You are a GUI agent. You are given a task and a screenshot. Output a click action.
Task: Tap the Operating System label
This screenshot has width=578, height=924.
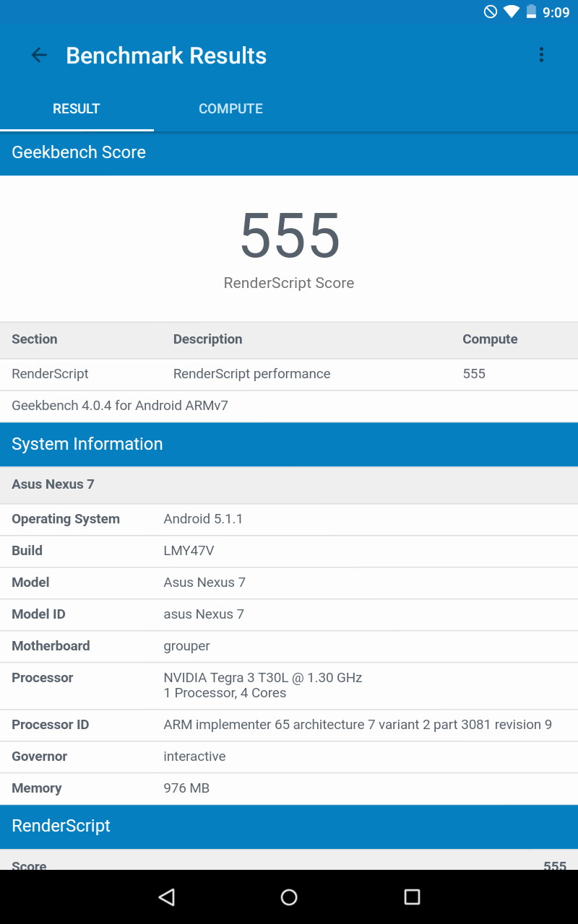(66, 519)
